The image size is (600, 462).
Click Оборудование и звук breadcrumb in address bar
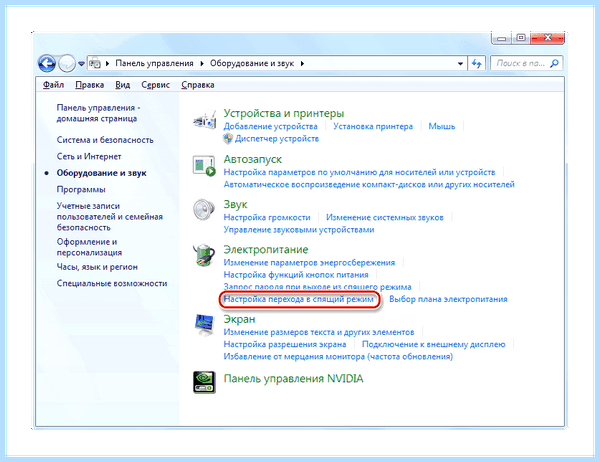(252, 64)
